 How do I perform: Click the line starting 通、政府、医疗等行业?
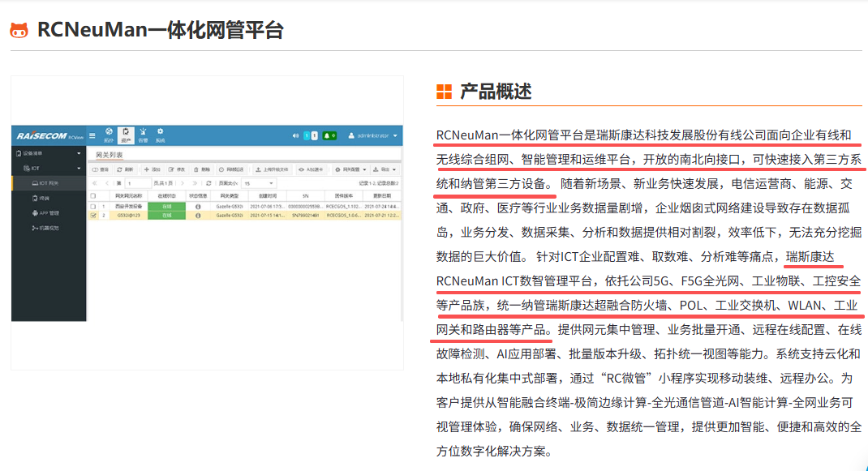(642, 208)
